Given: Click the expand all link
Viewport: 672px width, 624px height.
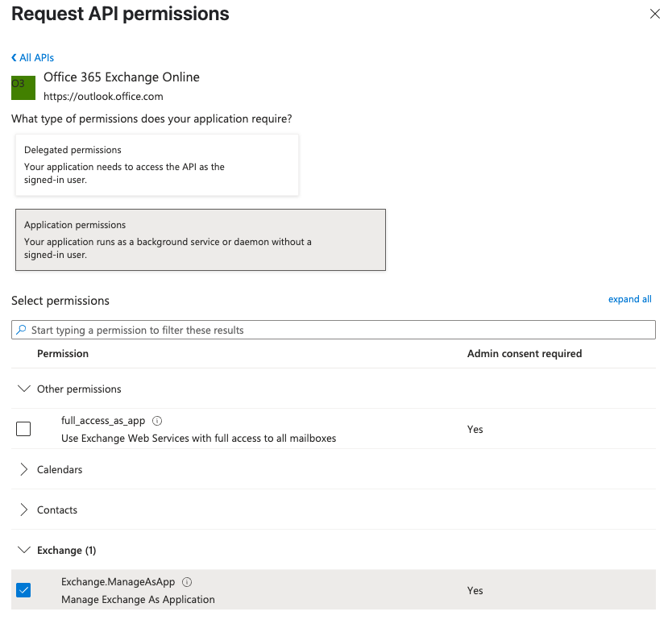Looking at the screenshot, I should [629, 298].
